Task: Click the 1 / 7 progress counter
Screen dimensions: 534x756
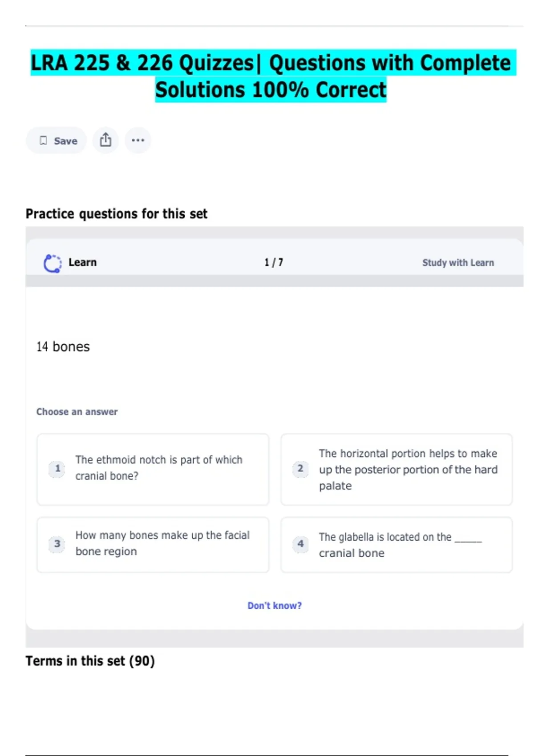Action: [274, 263]
